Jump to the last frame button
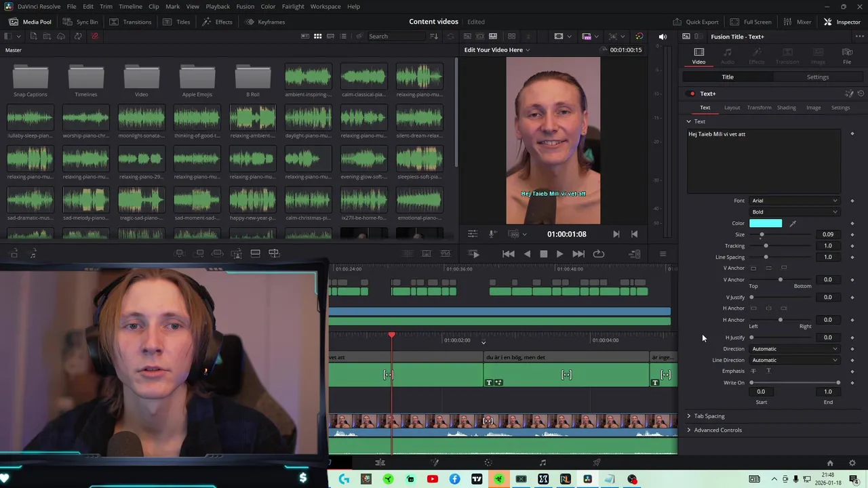The height and width of the screenshot is (488, 868). pyautogui.click(x=578, y=253)
